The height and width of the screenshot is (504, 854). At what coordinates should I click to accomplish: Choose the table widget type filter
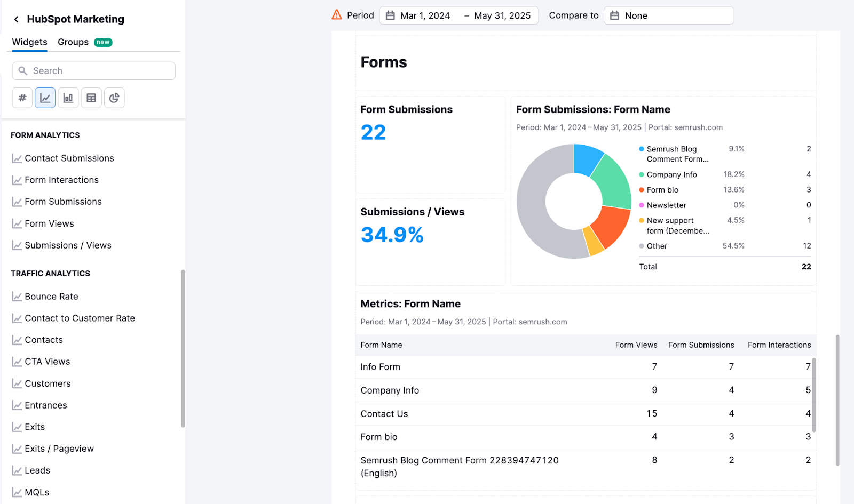[91, 98]
